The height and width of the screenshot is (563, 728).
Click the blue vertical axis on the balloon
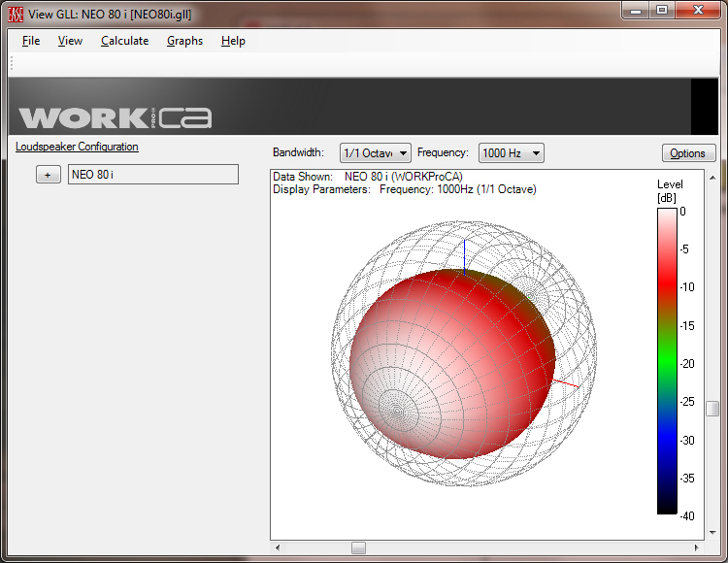tap(465, 255)
